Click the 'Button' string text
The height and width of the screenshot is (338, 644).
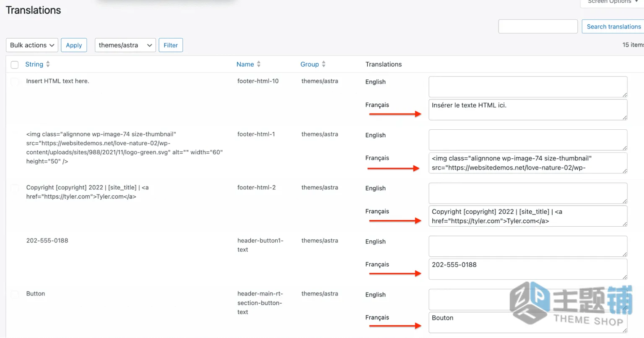point(36,294)
